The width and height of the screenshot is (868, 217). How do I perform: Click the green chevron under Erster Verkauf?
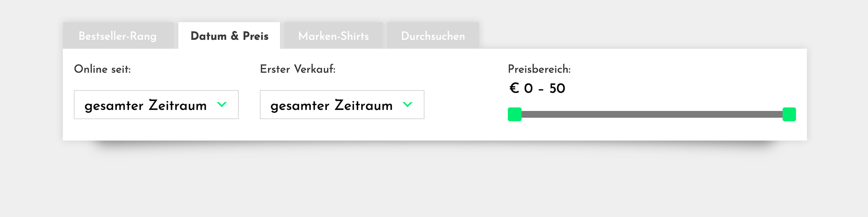(408, 104)
